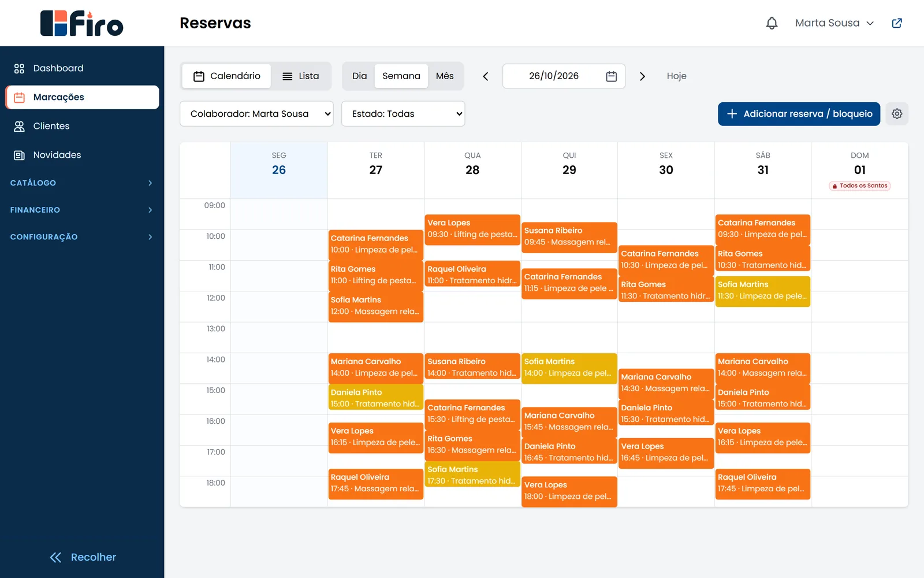Open calendar settings gear
This screenshot has width=924, height=578.
point(897,114)
